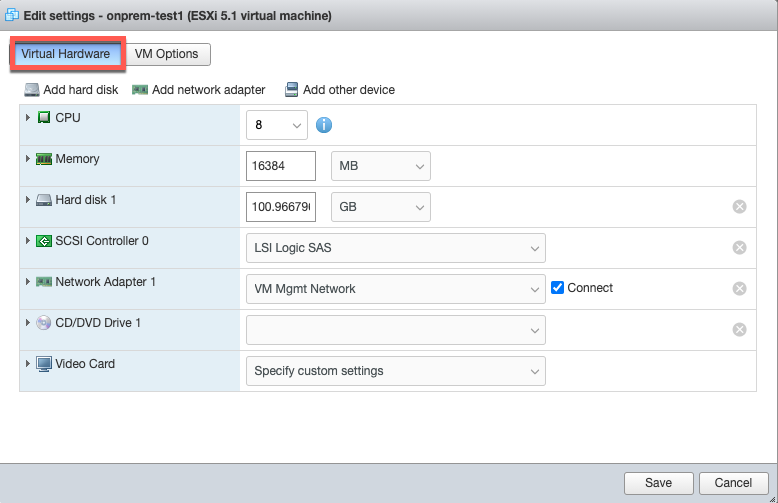The width and height of the screenshot is (778, 503).
Task: Open the CD/DVD Drive 1 dropdown
Action: [x=395, y=330]
